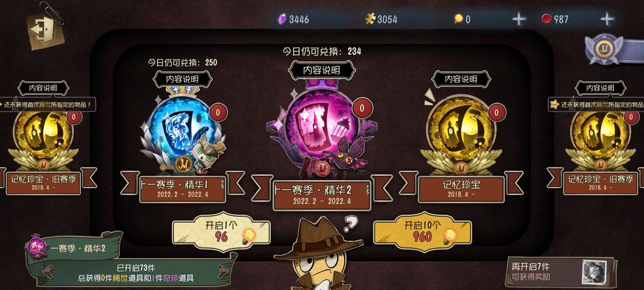Tap the purple fragments currency icon
Image resolution: width=644 pixels, height=290 pixels.
click(x=282, y=19)
